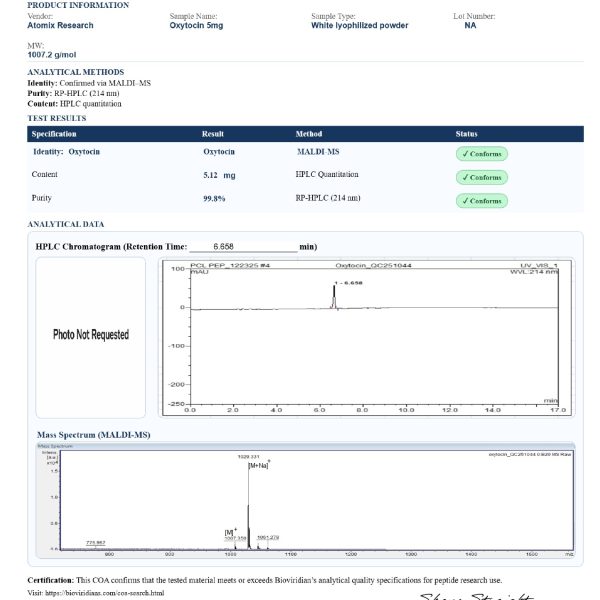The height and width of the screenshot is (600, 600).
Task: Click the Purity Conforms checkmark badge
Action: tap(481, 201)
